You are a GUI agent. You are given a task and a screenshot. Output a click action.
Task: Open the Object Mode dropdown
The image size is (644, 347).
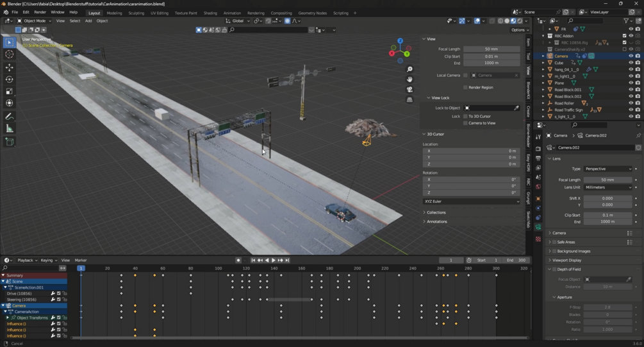pyautogui.click(x=33, y=21)
